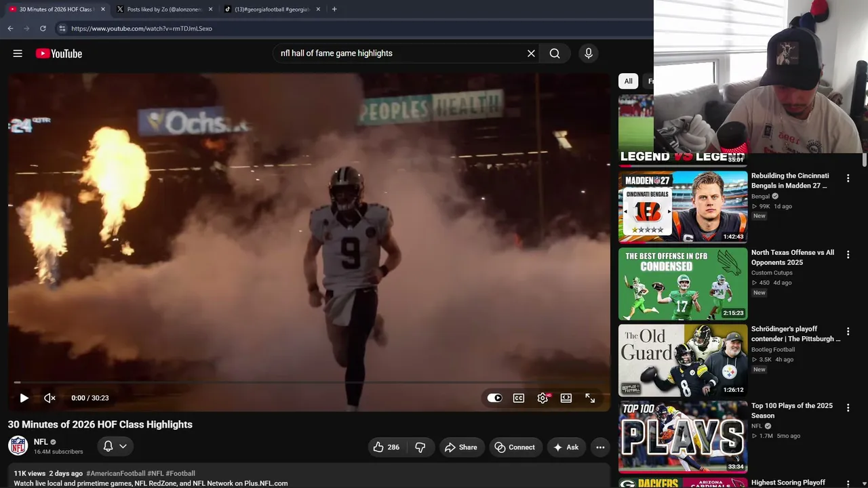Open the #NFL hashtag link
This screenshot has height=488, width=868.
click(x=155, y=474)
